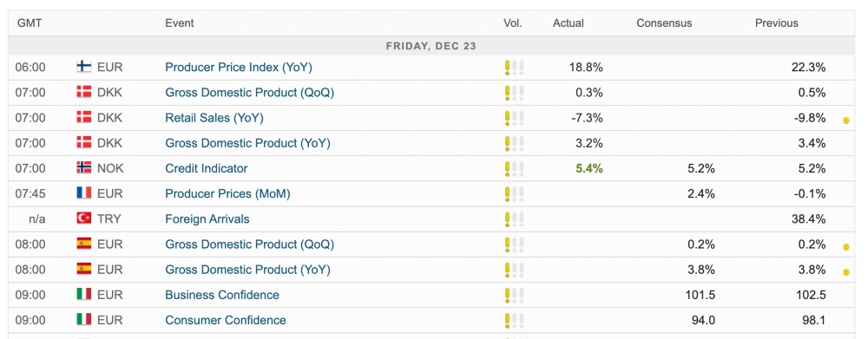Open the Producer Price Index (YoY) event
Image resolution: width=868 pixels, height=339 pixels.
pyautogui.click(x=239, y=68)
